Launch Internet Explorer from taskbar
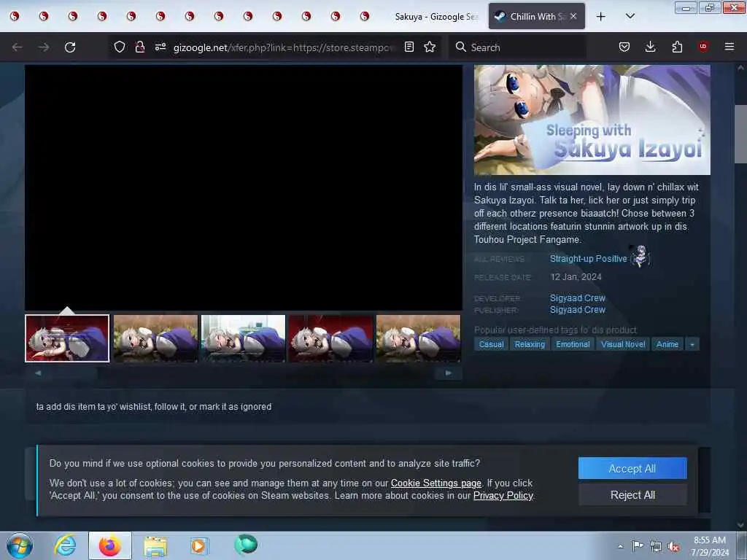The width and height of the screenshot is (747, 560). click(x=65, y=545)
